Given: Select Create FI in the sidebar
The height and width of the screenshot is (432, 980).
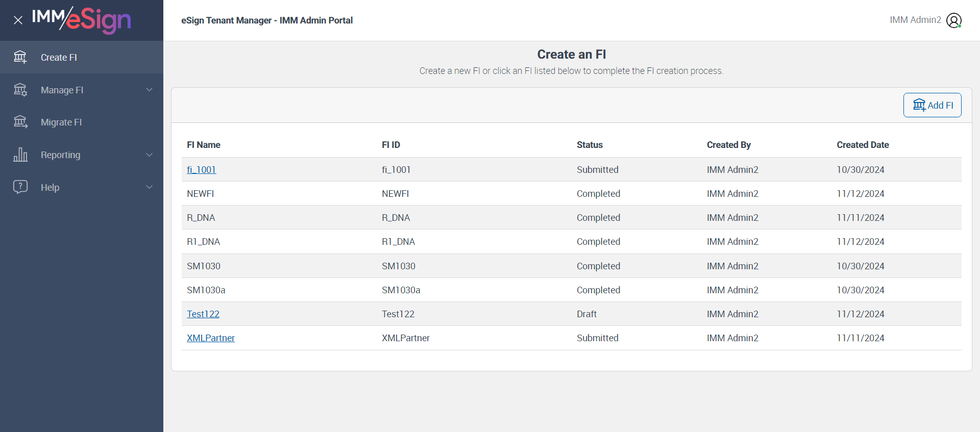Looking at the screenshot, I should point(59,58).
